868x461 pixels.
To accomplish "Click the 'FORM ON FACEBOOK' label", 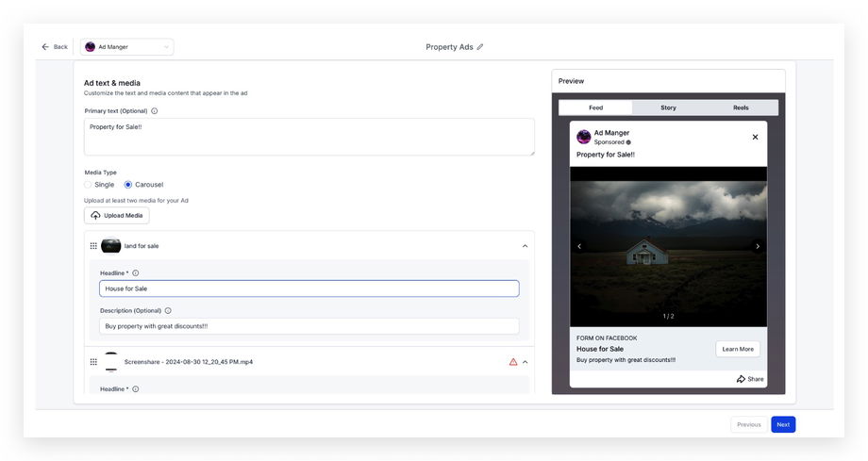I will [607, 338].
